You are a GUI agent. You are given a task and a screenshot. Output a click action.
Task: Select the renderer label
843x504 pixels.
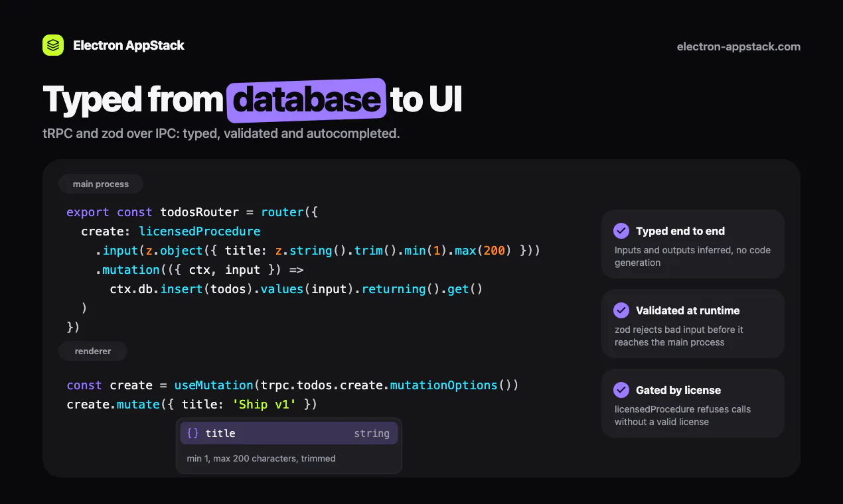tap(93, 351)
